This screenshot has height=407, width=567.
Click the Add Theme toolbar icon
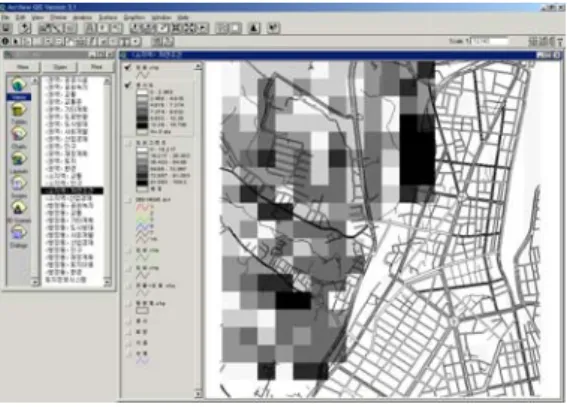pos(25,28)
